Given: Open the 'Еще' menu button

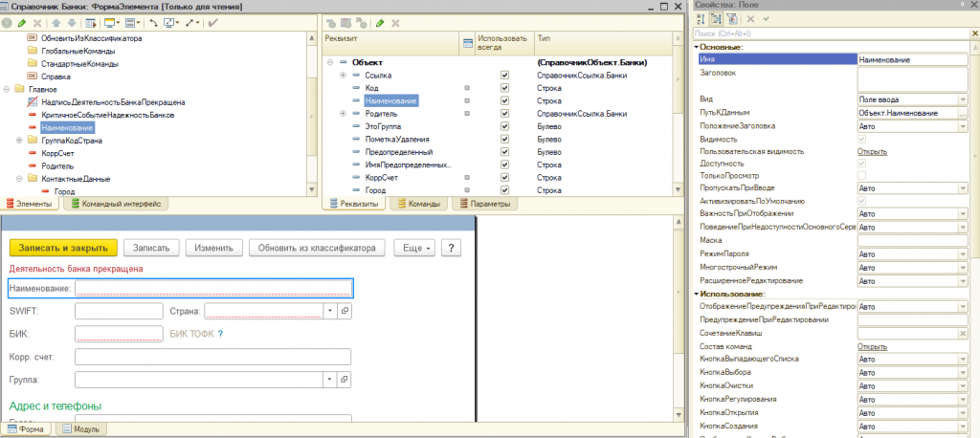Looking at the screenshot, I should click(x=414, y=248).
